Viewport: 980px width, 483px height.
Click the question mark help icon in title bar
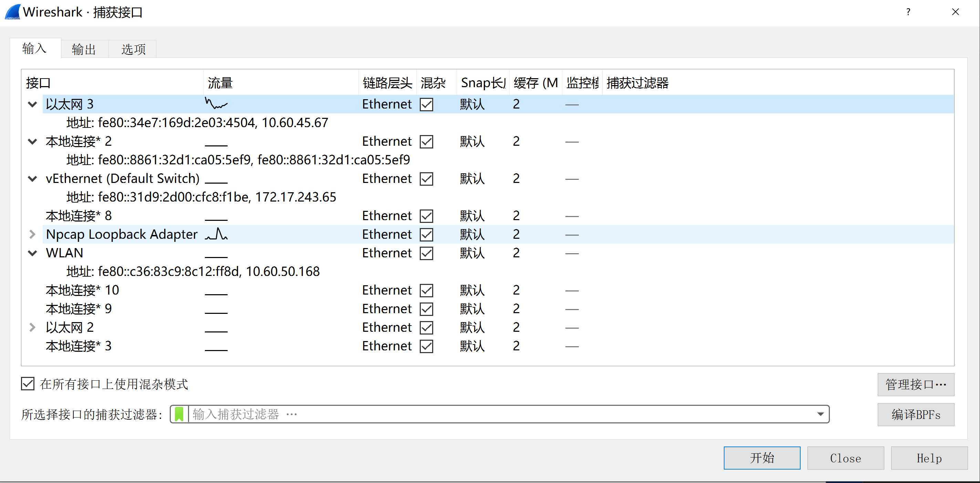908,12
